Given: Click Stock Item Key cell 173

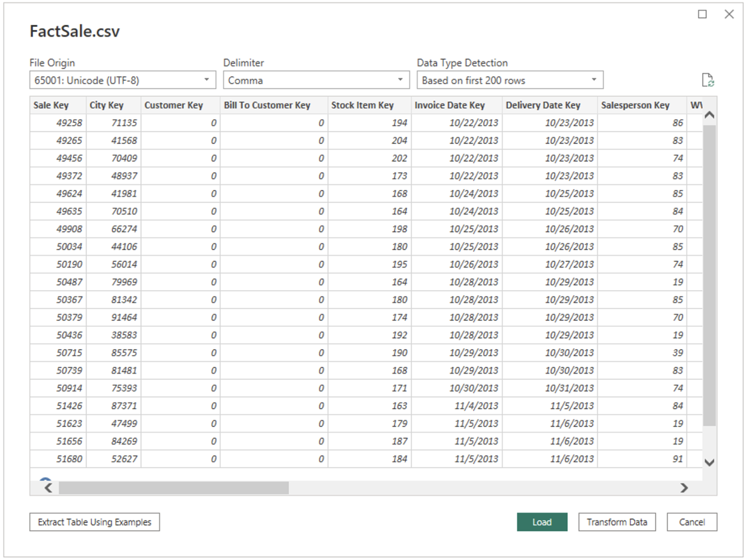Looking at the screenshot, I should pyautogui.click(x=370, y=176).
